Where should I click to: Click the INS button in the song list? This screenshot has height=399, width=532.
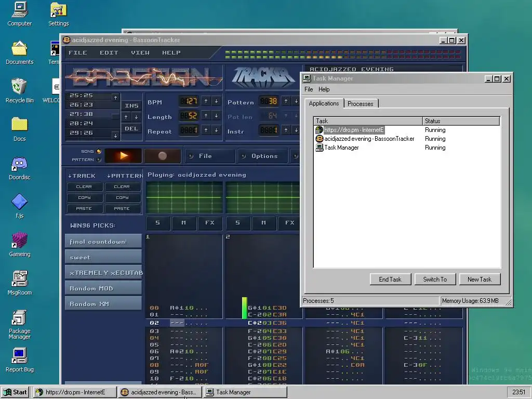[131, 105]
